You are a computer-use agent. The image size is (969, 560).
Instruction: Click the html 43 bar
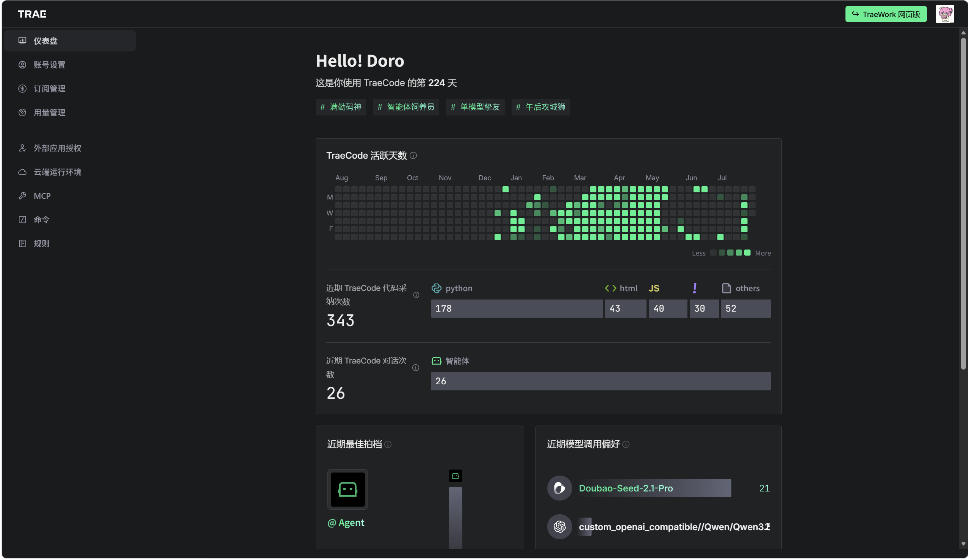tap(625, 309)
